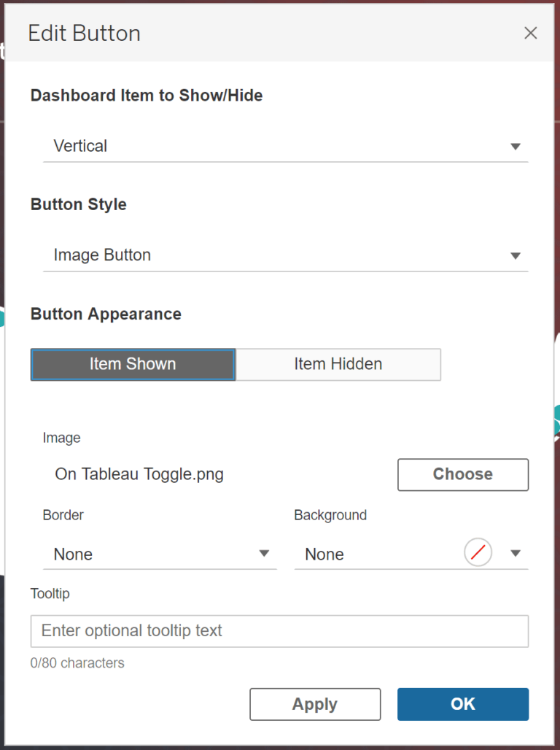Image resolution: width=560 pixels, height=750 pixels.
Task: Select the Item Shown tab
Action: point(133,364)
